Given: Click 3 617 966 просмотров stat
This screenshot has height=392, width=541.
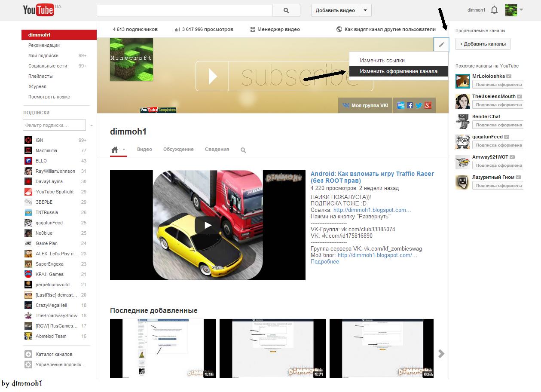Looking at the screenshot, I should (204, 29).
